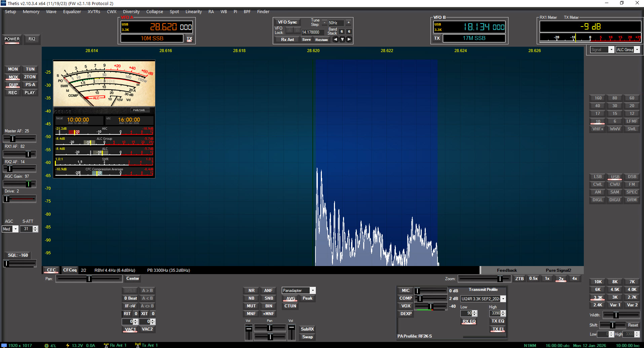Image resolution: width=644 pixels, height=348 pixels.
Task: Open the Panadapter display mode dropdown
Action: [x=312, y=290]
